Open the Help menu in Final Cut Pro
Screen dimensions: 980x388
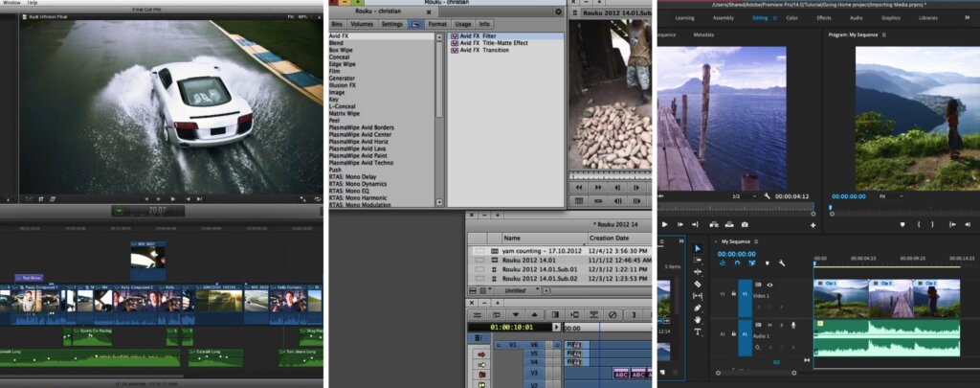(33, 3)
